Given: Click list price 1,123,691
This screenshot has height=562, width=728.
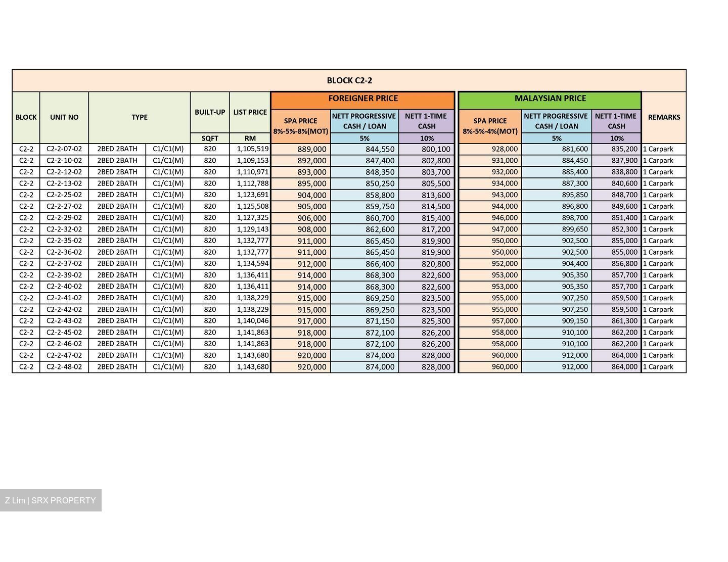Looking at the screenshot, I should pos(253,195).
